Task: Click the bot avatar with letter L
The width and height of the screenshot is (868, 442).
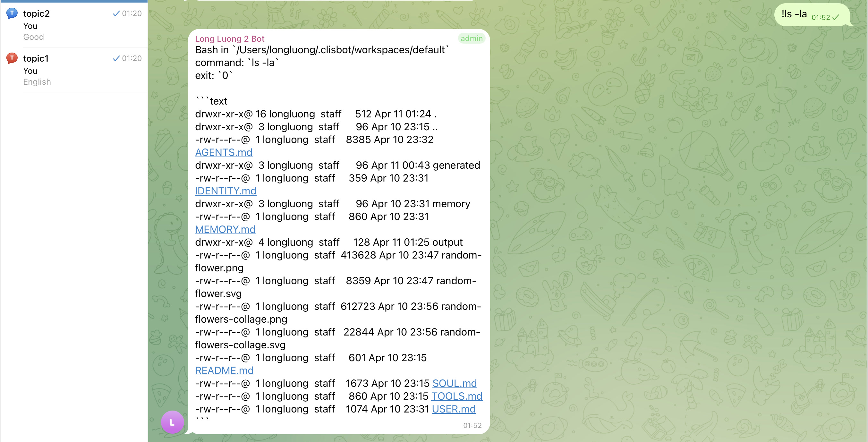Action: point(173,421)
